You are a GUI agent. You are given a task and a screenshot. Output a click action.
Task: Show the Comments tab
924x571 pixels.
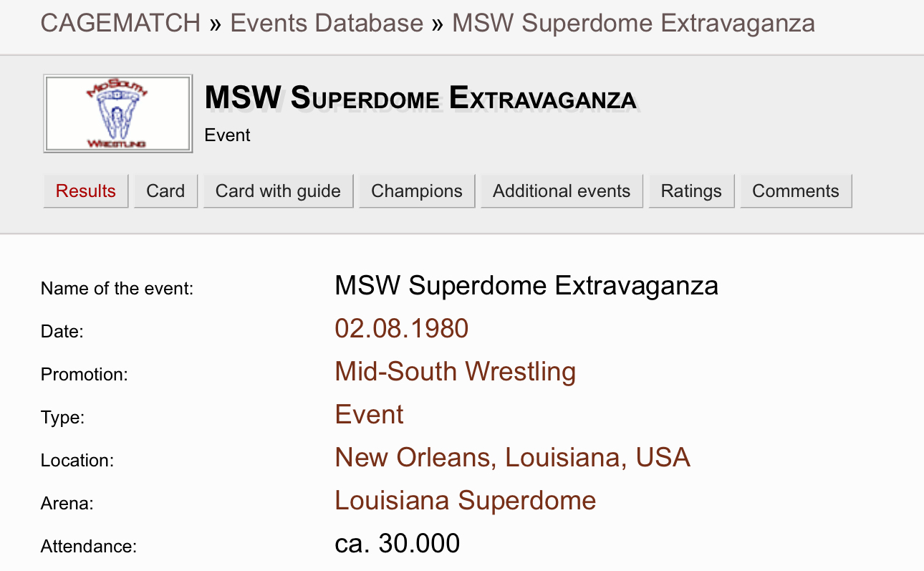coord(796,191)
